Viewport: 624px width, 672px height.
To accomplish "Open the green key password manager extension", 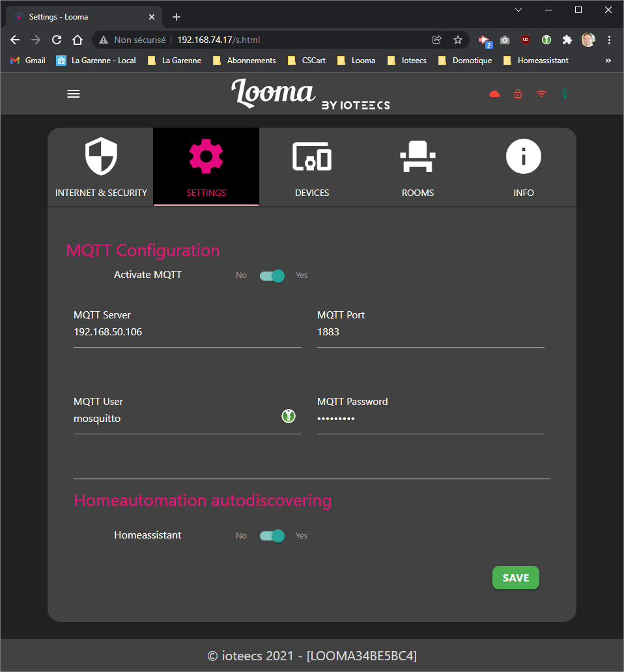I will tap(546, 40).
